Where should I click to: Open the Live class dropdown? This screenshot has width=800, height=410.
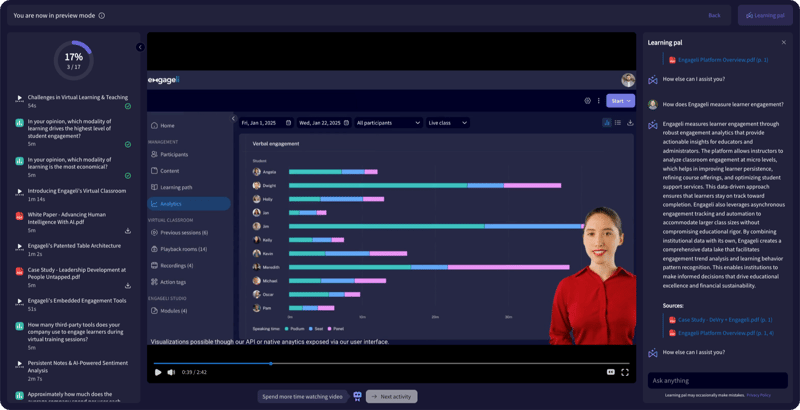(x=447, y=123)
